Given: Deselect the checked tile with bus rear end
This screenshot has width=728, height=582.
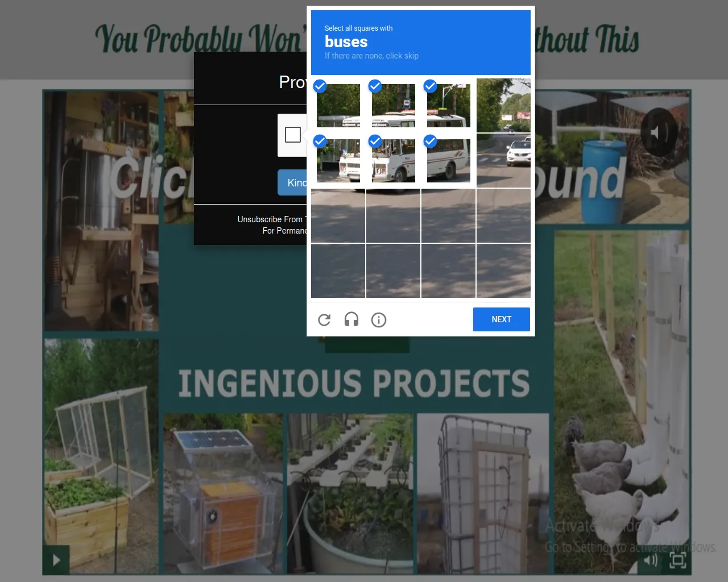Looking at the screenshot, I should click(449, 161).
